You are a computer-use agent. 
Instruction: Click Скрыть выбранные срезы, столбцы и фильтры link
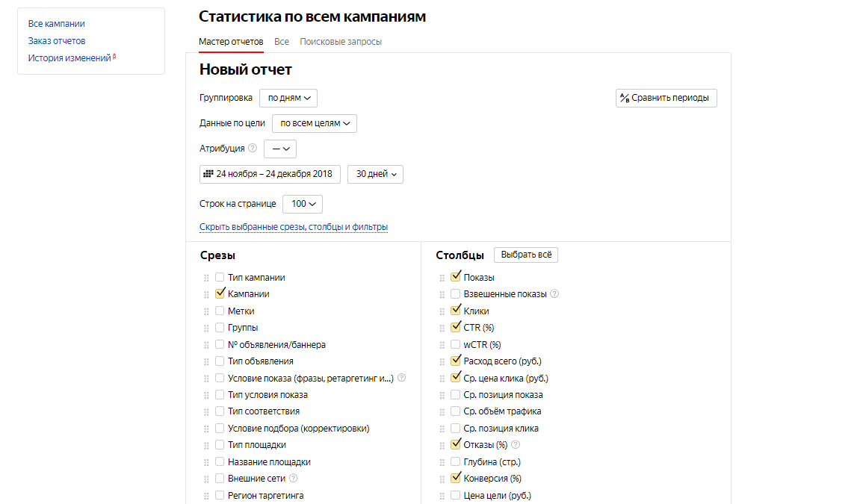[x=293, y=227]
